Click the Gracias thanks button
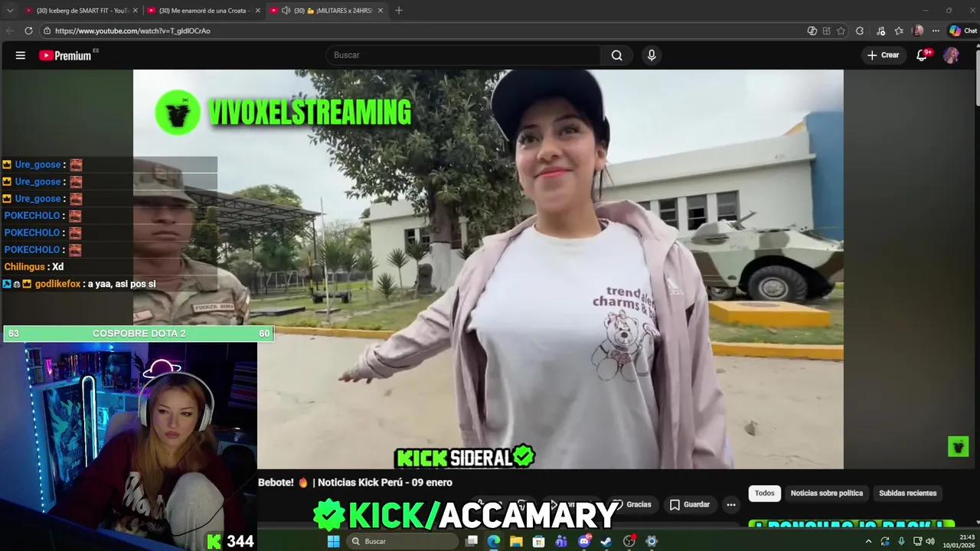Screen dimensions: 980x551 (632, 504)
